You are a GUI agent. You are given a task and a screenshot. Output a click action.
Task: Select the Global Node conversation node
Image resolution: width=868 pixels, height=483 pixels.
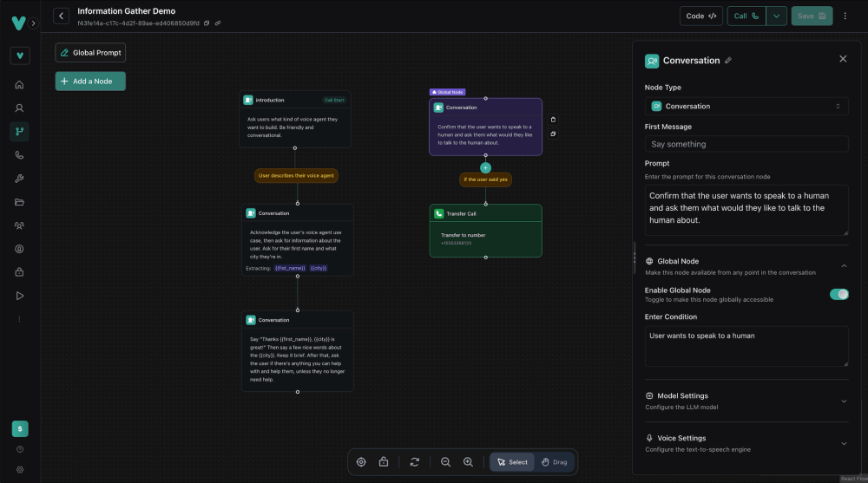point(485,127)
